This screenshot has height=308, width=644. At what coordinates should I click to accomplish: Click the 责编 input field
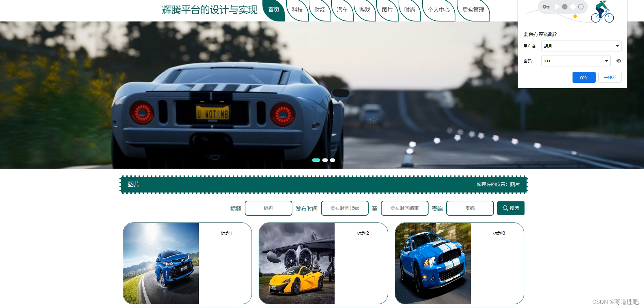point(470,208)
